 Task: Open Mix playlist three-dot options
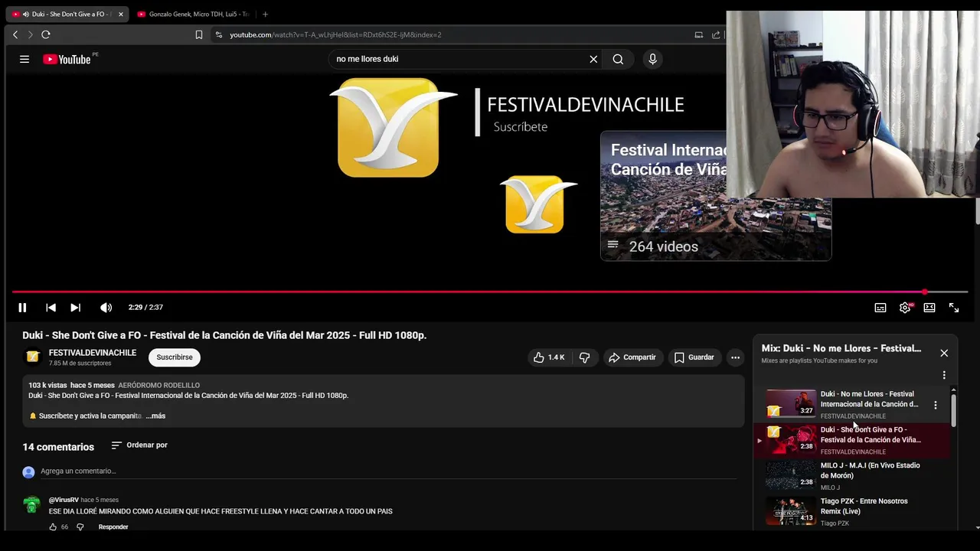[944, 375]
